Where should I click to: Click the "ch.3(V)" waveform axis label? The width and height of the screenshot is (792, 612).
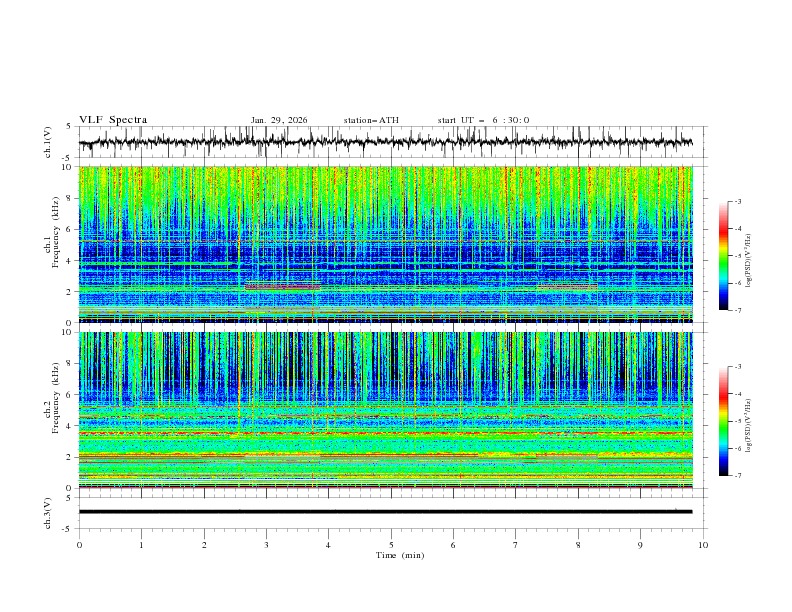click(x=48, y=513)
